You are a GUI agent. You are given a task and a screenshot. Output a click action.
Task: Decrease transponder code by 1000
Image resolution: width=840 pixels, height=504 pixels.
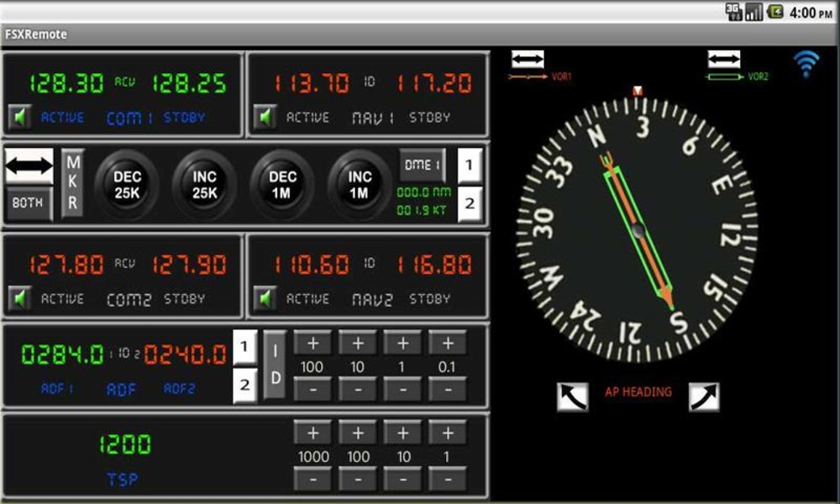coord(312,479)
